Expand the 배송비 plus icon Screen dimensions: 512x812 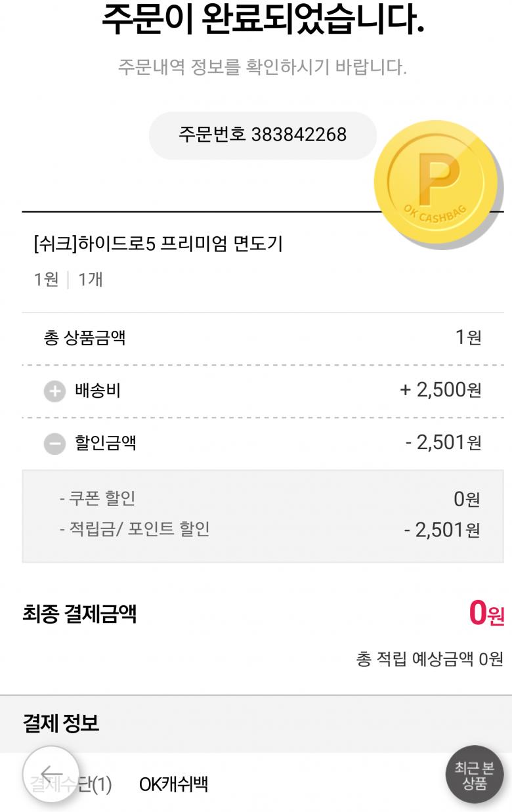point(54,392)
